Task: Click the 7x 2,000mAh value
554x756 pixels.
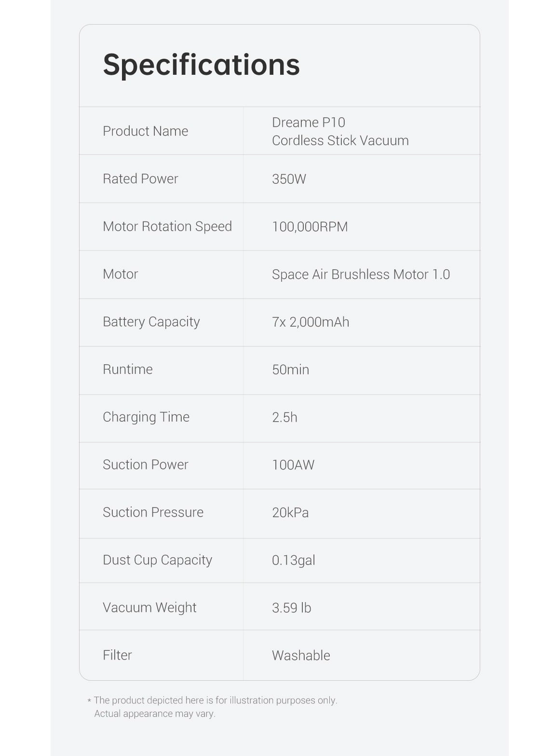Action: (x=311, y=322)
